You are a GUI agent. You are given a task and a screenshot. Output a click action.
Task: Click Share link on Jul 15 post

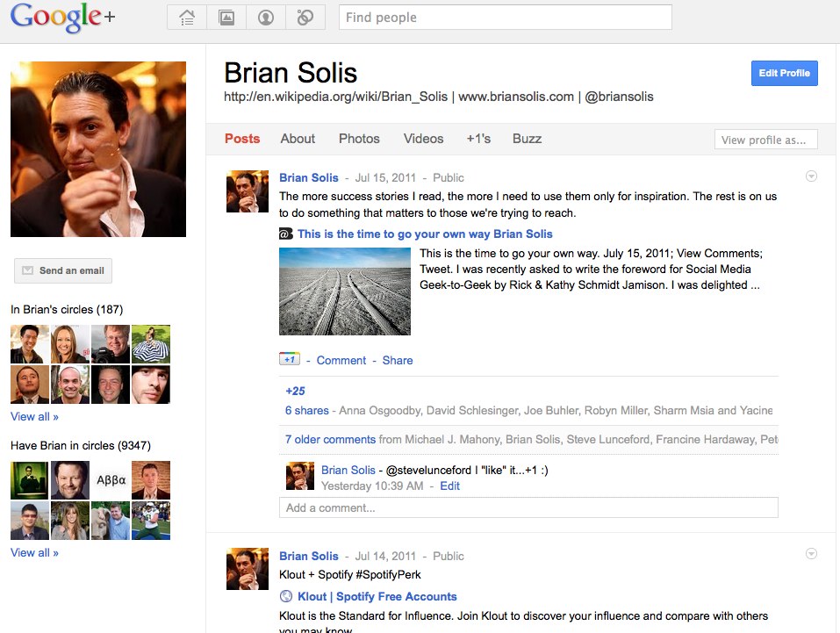pyautogui.click(x=398, y=360)
